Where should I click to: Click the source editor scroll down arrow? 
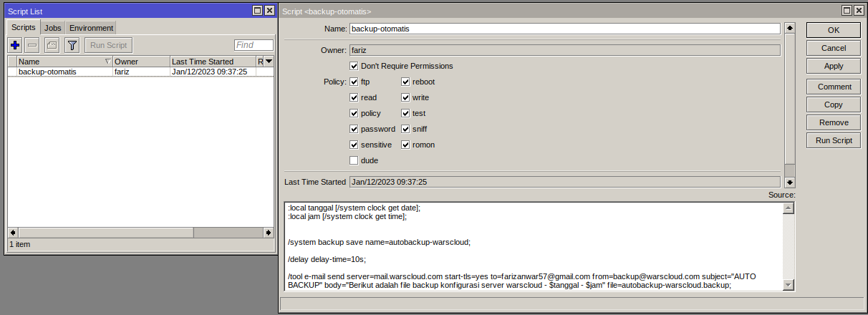[789, 285]
